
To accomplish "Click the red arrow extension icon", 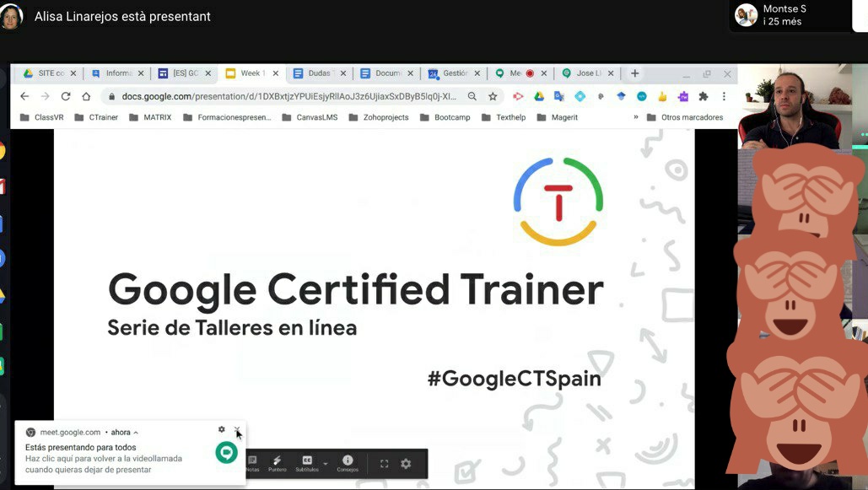I will [518, 96].
